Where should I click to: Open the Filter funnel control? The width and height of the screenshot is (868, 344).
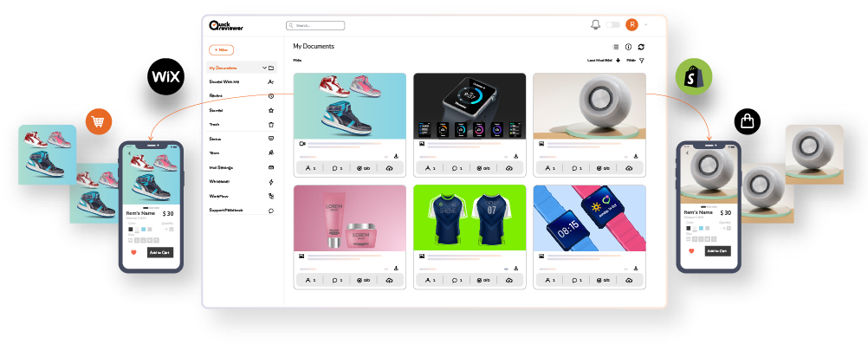[x=642, y=61]
